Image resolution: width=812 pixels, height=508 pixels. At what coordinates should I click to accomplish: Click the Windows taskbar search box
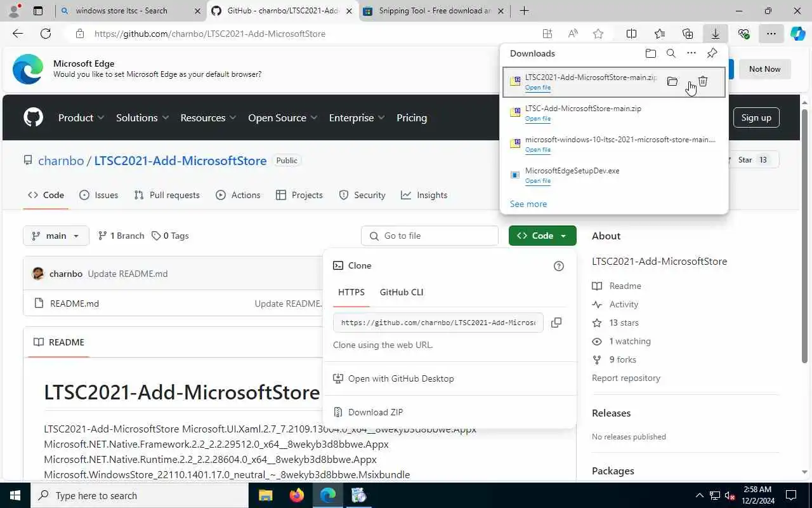140,495
